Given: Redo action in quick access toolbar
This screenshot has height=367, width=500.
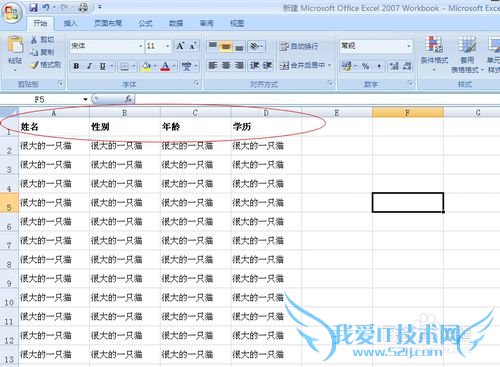Looking at the screenshot, I should (x=65, y=7).
